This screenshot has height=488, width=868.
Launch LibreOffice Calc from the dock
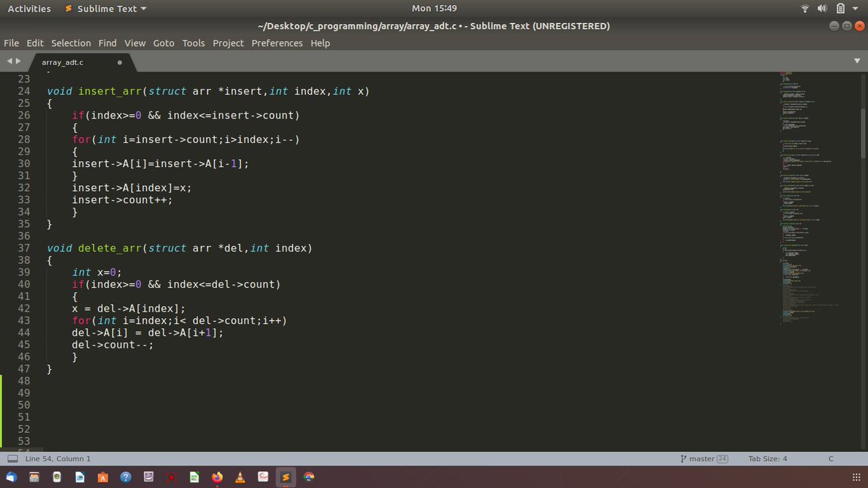click(194, 477)
